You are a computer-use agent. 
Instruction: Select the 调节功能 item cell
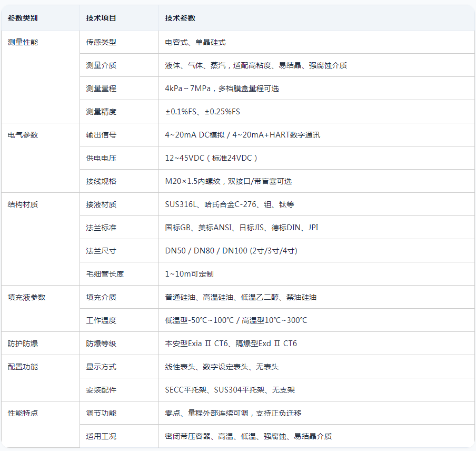[120, 413]
